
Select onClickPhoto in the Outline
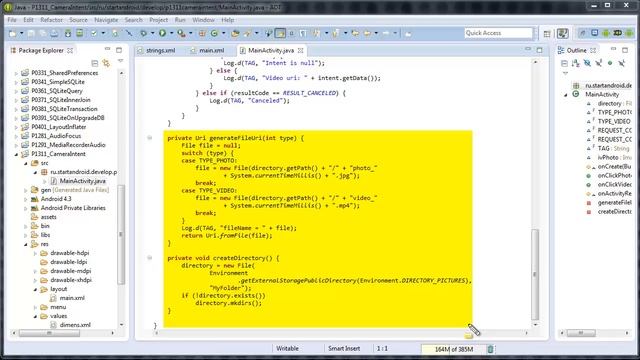(614, 176)
